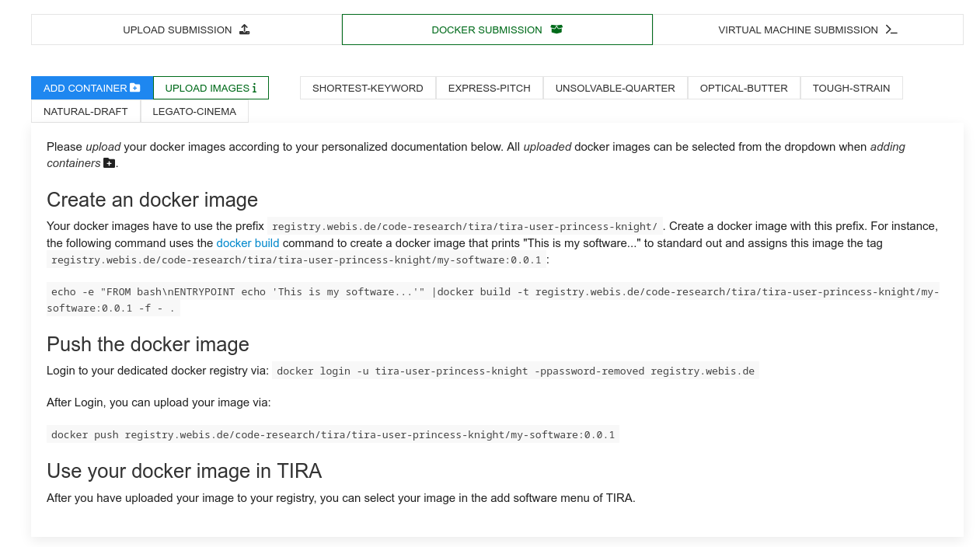
Task: Click the Upload Images button
Action: click(x=211, y=88)
